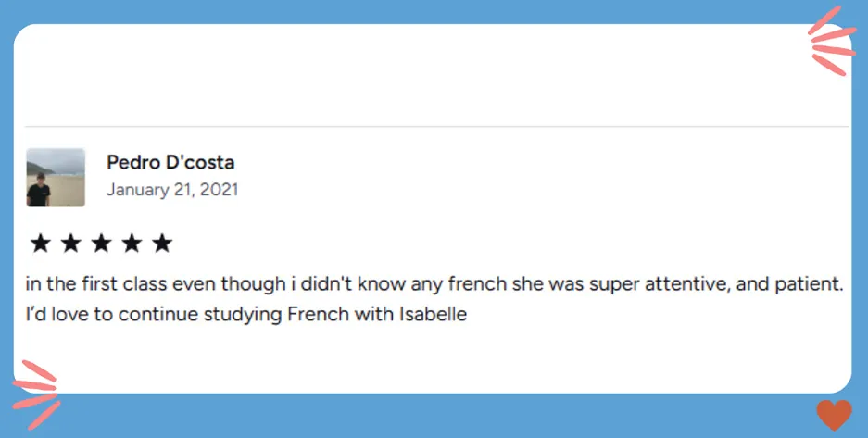This screenshot has width=868, height=438.
Task: Click the second star in the rating
Action: [x=70, y=244]
